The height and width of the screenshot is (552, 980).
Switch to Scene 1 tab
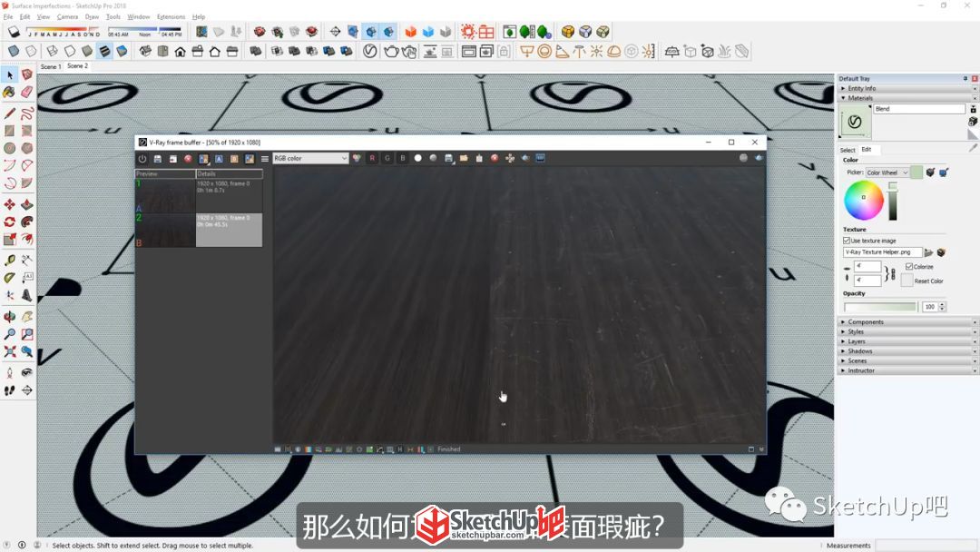coord(51,66)
